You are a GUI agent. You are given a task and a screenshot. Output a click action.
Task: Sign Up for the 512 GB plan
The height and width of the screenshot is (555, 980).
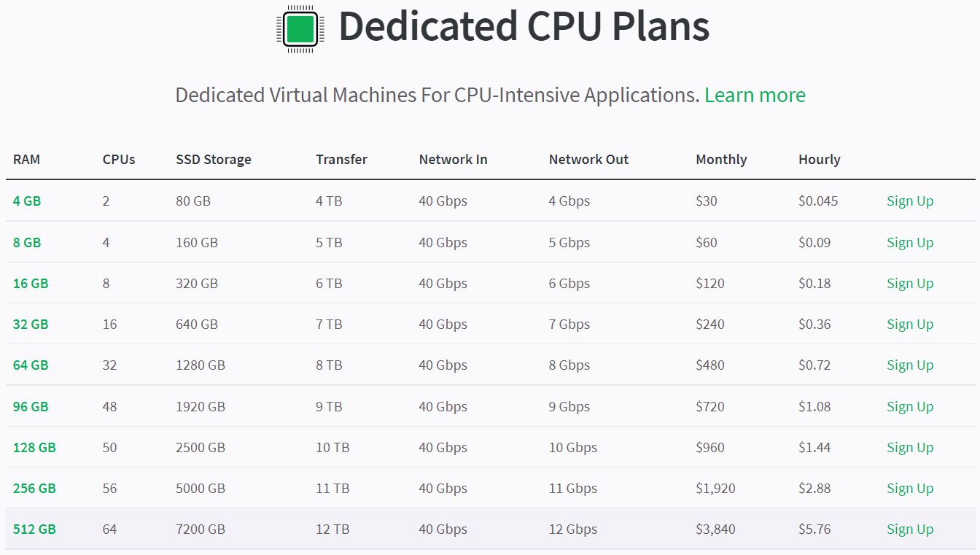(x=909, y=529)
